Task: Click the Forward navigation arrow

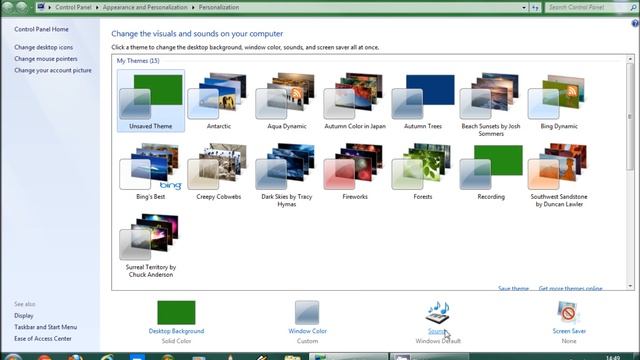Action: coord(21,7)
